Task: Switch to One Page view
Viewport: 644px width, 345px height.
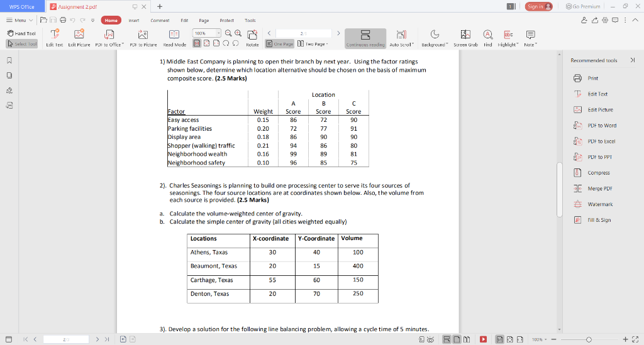Action: [x=280, y=44]
